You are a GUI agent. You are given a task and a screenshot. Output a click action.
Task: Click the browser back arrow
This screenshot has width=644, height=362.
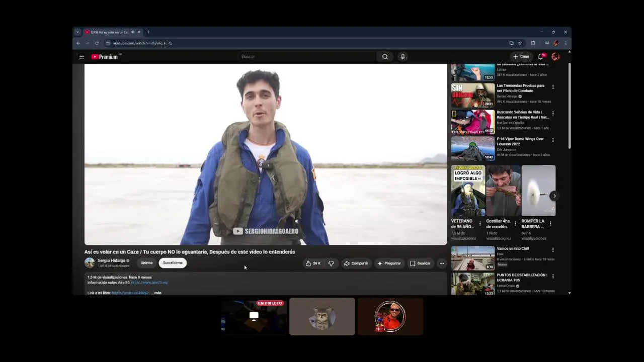pos(78,43)
